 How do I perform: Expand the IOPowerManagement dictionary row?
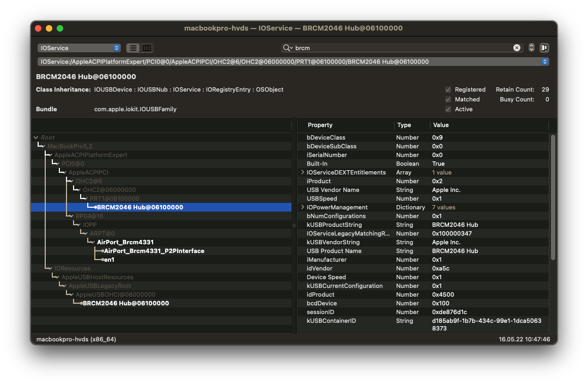coord(302,207)
